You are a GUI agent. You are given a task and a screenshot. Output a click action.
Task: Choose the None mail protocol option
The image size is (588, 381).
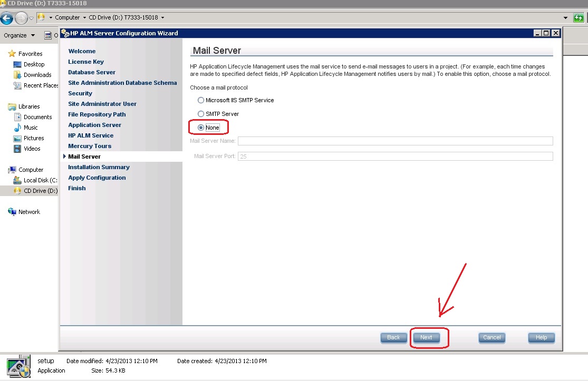[200, 128]
